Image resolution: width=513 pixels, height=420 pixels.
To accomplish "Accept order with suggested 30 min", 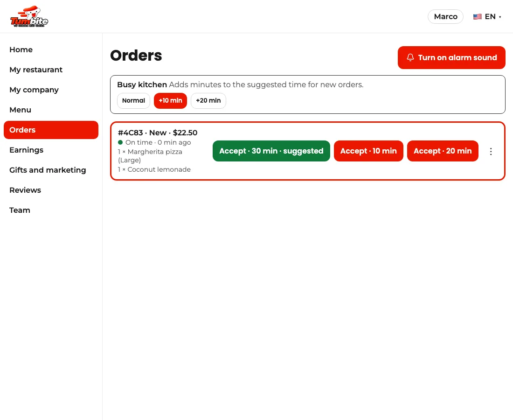I will coord(271,151).
